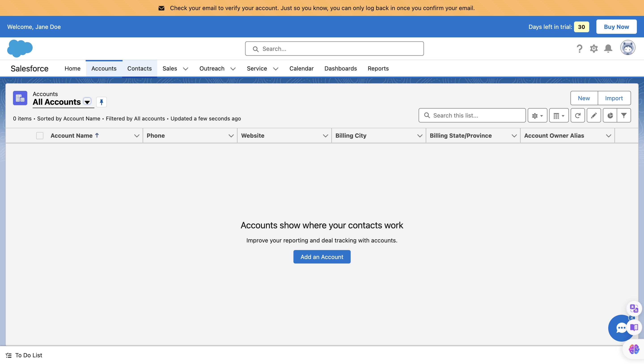Image resolution: width=644 pixels, height=364 pixels.
Task: Open the notifications bell
Action: click(608, 49)
